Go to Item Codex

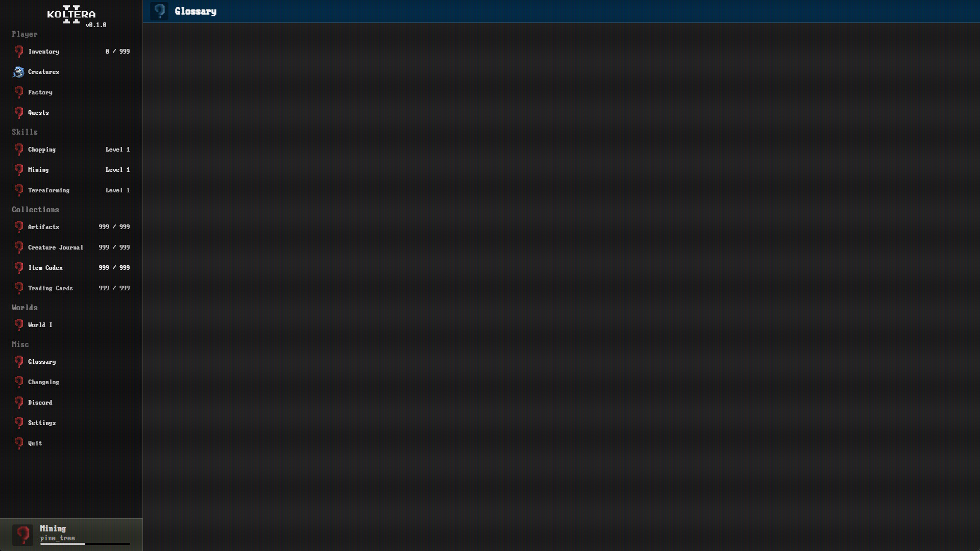point(71,268)
